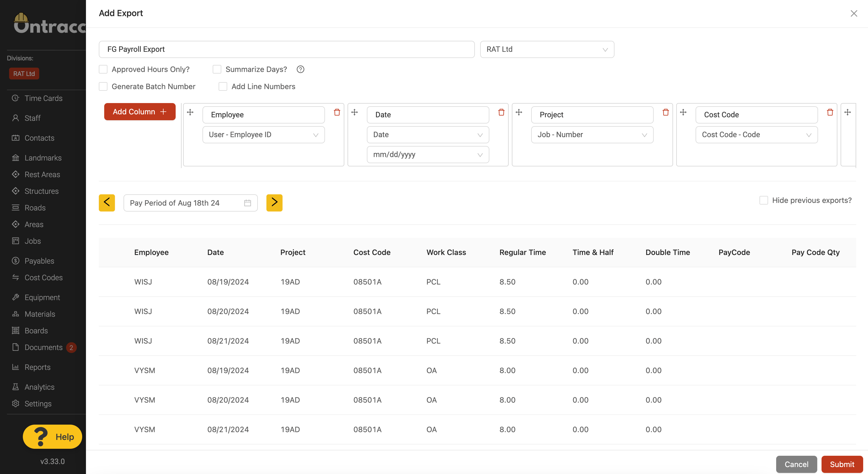Screen dimensions: 868x474
Task: Open the yellow Help button
Action: 52,437
